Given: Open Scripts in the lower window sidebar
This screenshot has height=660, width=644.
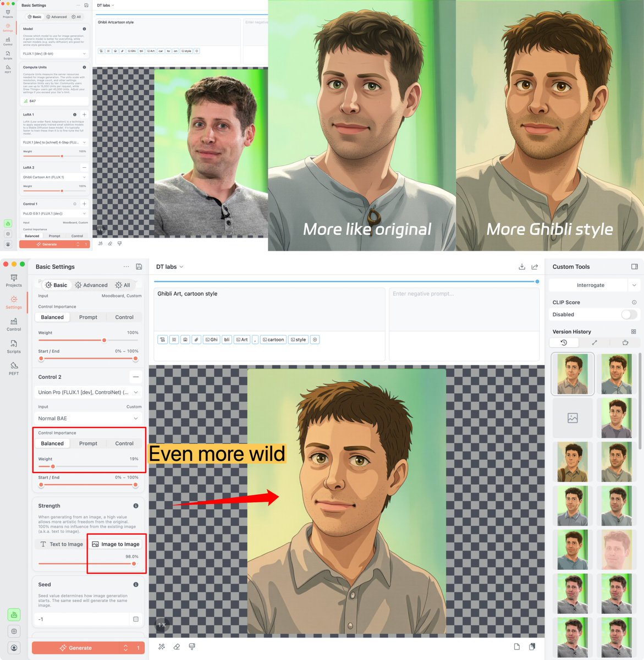Looking at the screenshot, I should [x=14, y=346].
